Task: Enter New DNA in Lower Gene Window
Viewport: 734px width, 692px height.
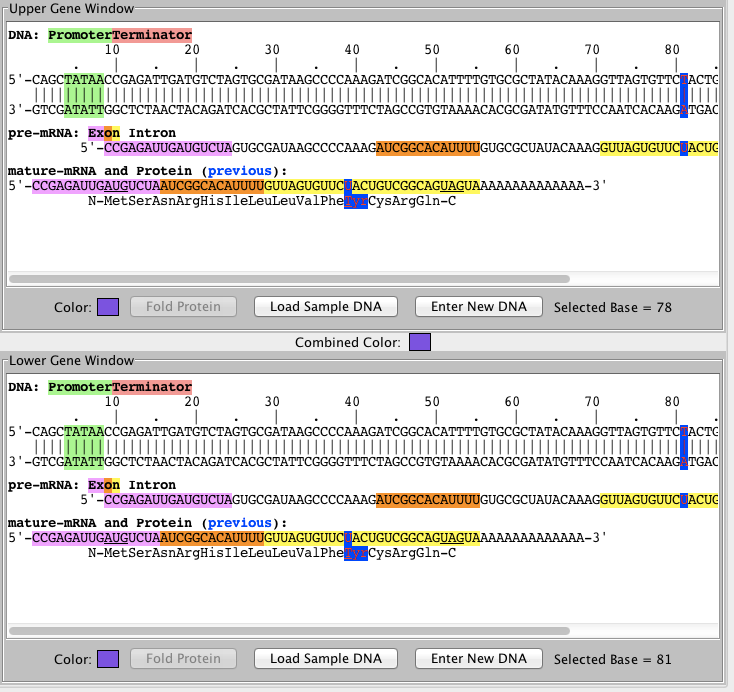Action: 479,659
